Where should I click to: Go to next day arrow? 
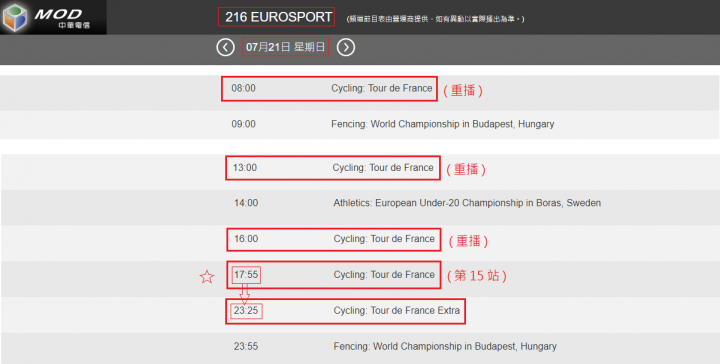346,47
